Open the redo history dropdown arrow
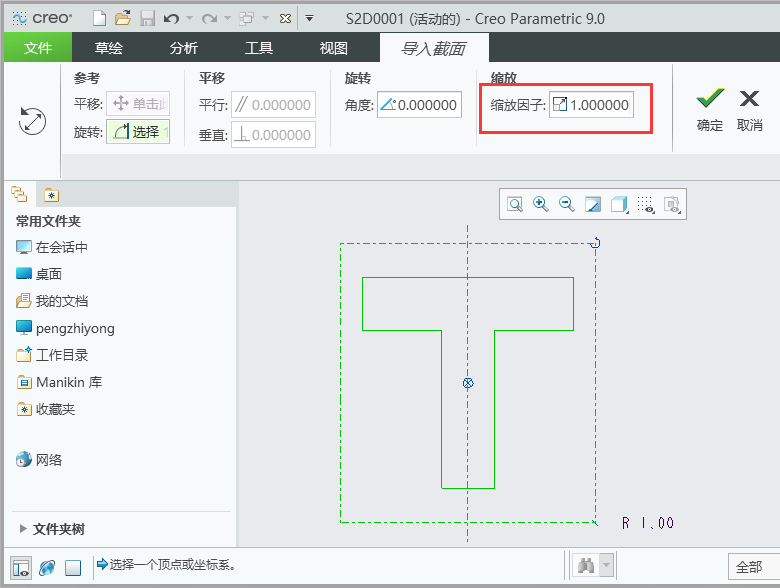This screenshot has width=780, height=588. pyautogui.click(x=227, y=18)
